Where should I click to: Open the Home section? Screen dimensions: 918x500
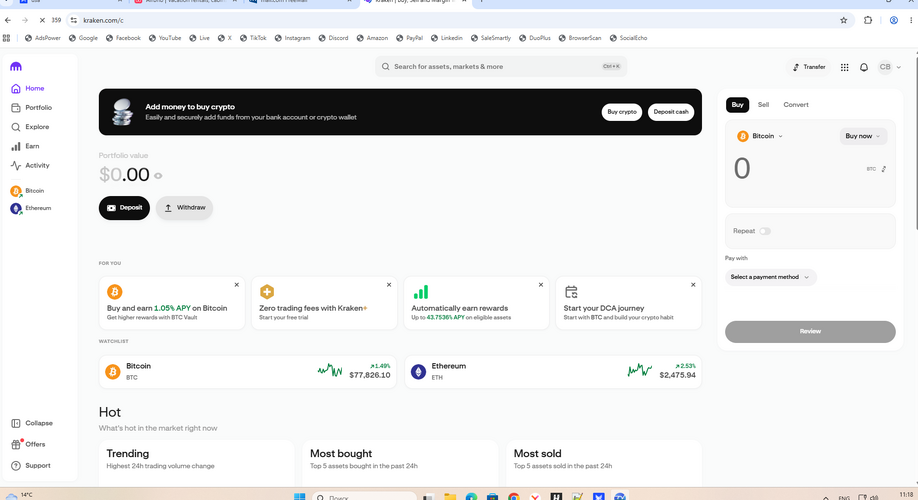(x=28, y=88)
